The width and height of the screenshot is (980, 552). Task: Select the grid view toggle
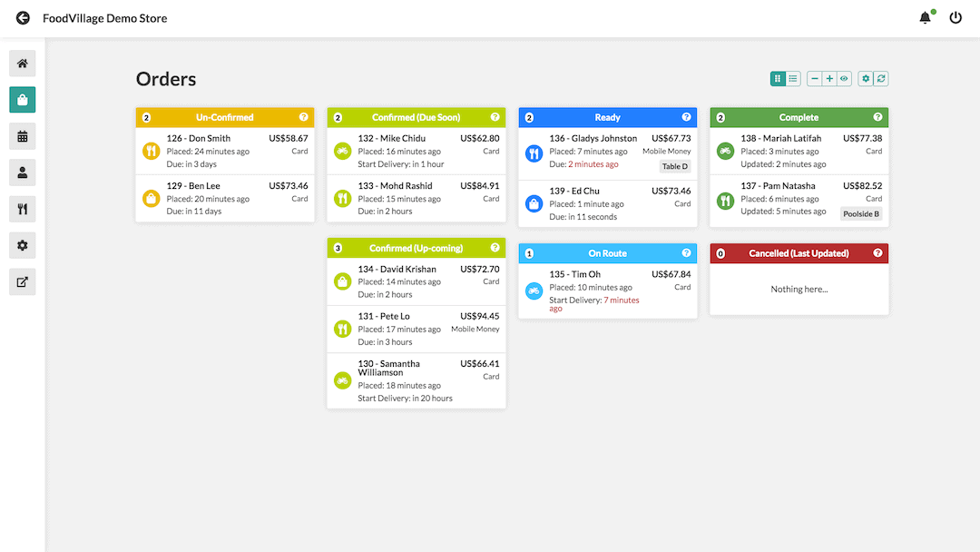pos(776,79)
